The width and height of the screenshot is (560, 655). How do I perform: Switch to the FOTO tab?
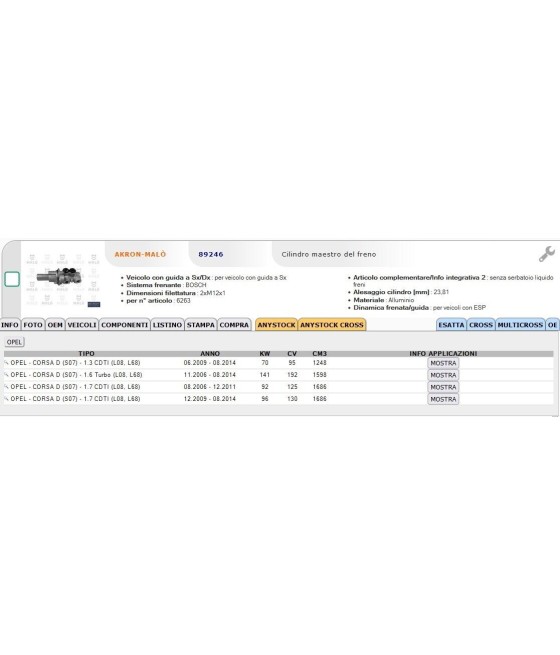(x=33, y=325)
